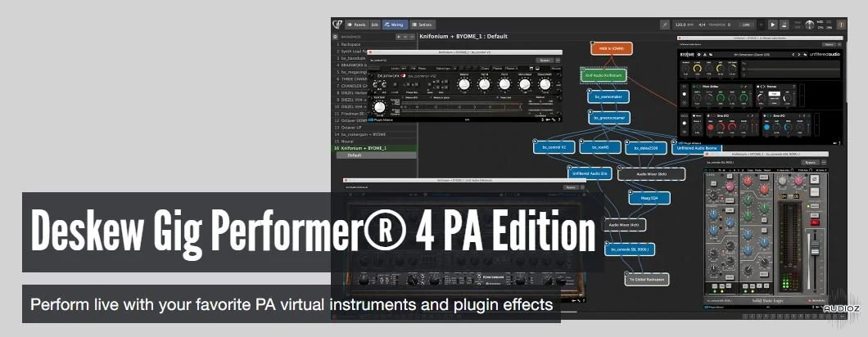Select rackspace 1 Rackspace in the list
868x337 pixels.
pyautogui.click(x=374, y=43)
